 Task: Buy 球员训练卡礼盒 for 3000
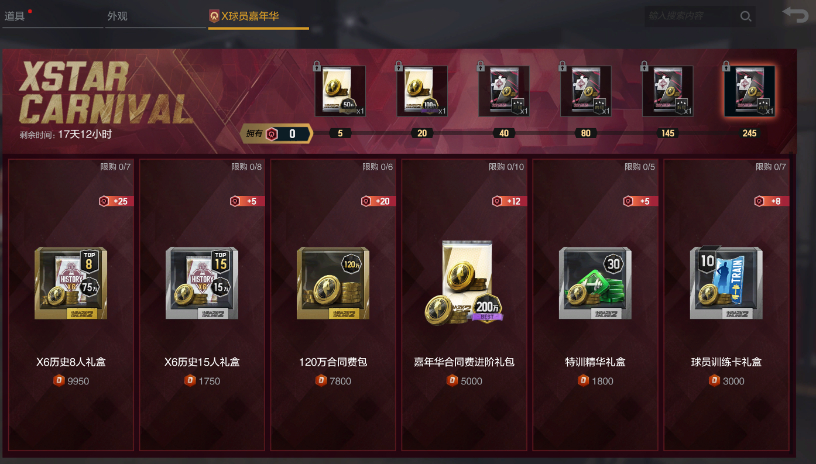click(x=726, y=381)
